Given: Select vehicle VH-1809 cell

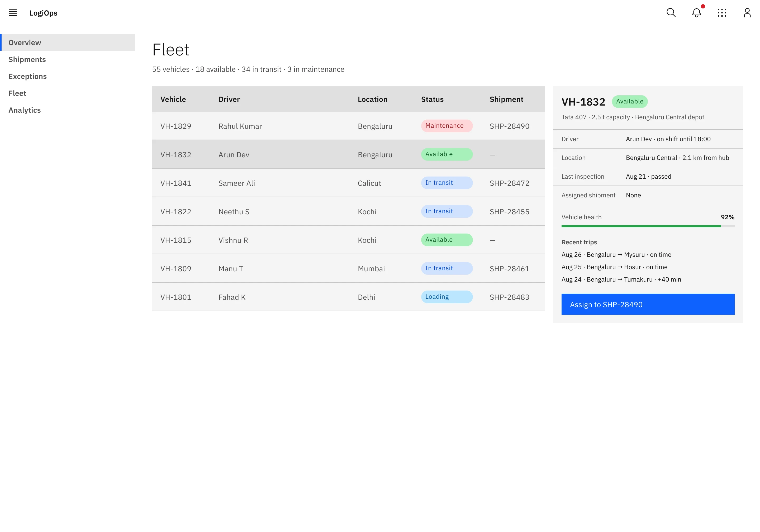Looking at the screenshot, I should click(176, 268).
